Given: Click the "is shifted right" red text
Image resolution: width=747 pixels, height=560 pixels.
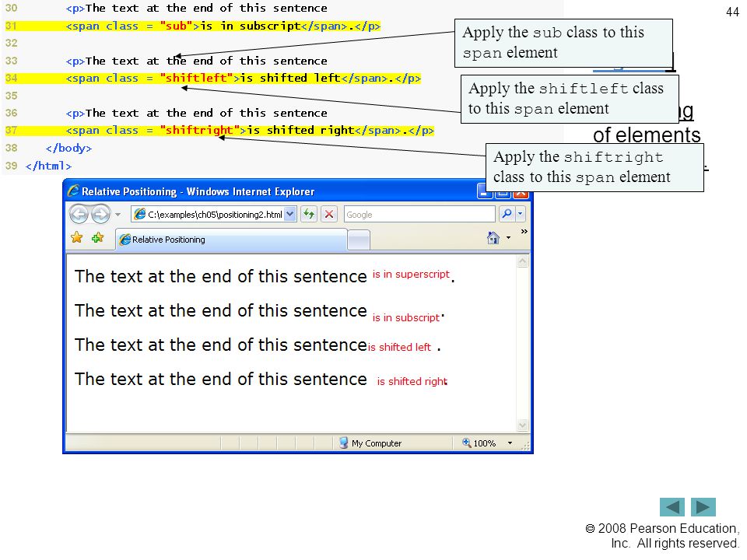Looking at the screenshot, I should (x=412, y=381).
